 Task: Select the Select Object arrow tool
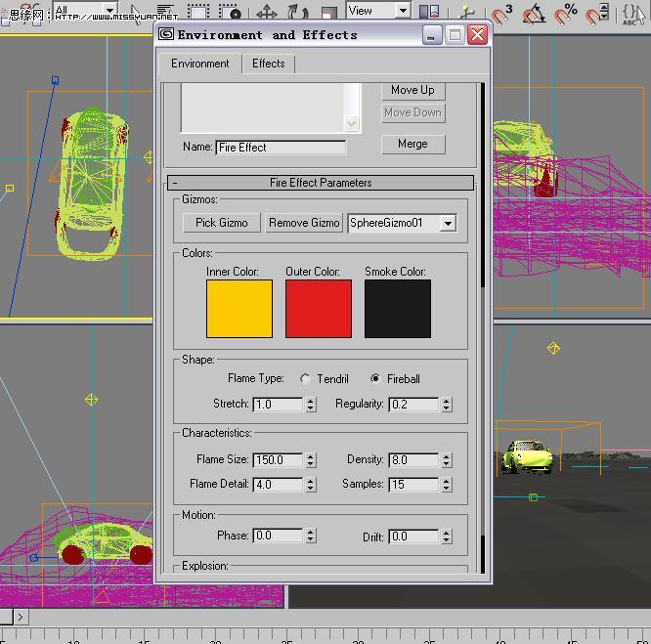point(135,13)
